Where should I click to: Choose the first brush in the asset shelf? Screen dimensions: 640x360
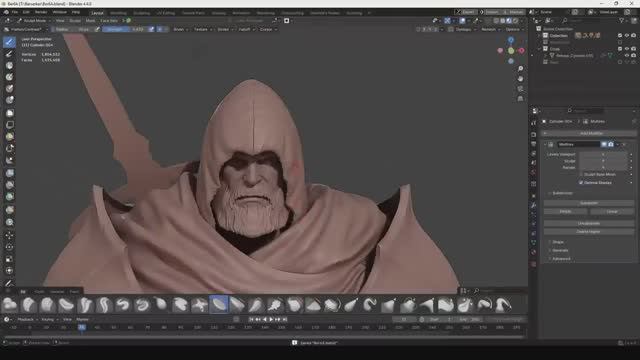(9, 304)
